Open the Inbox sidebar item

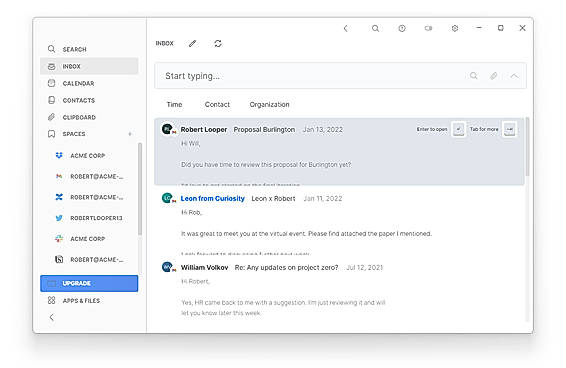89,66
